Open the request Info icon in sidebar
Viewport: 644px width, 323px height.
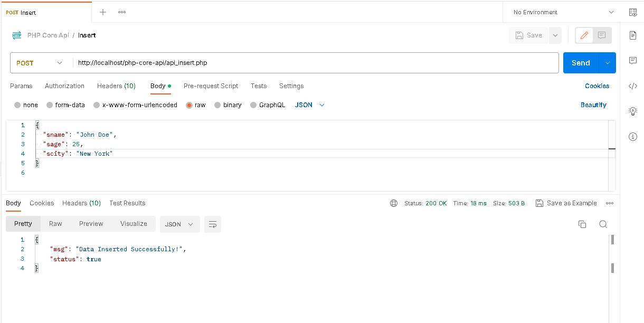(633, 137)
